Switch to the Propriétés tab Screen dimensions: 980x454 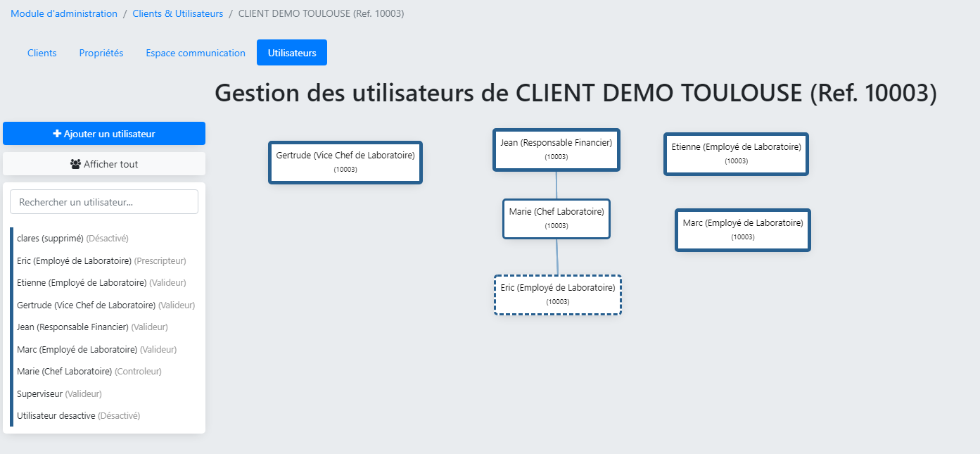[x=101, y=53]
